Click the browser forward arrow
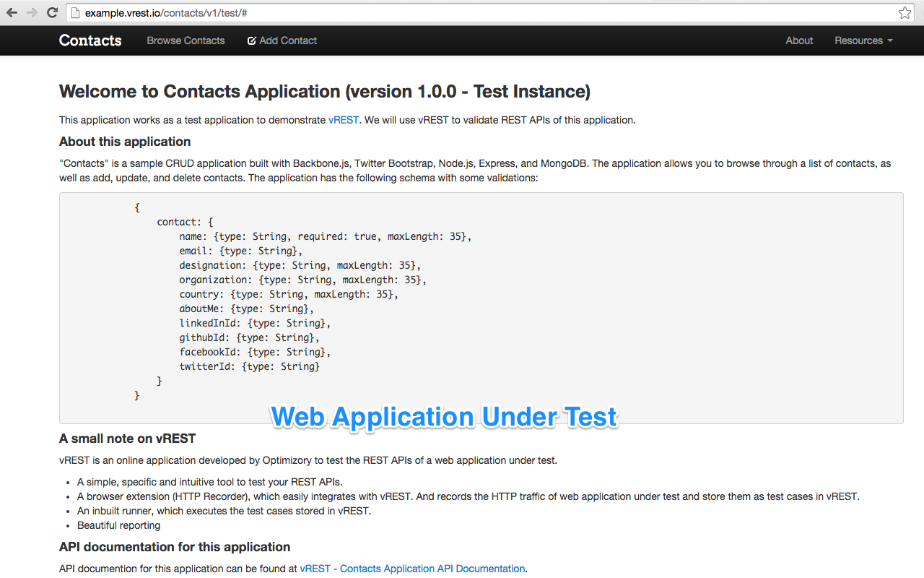The image size is (924, 578). tap(32, 12)
